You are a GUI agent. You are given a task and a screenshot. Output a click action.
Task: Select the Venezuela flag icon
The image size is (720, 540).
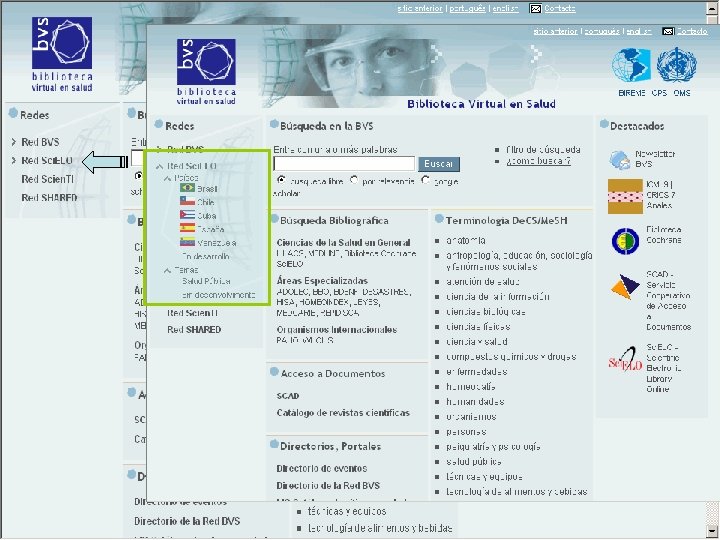(x=187, y=242)
